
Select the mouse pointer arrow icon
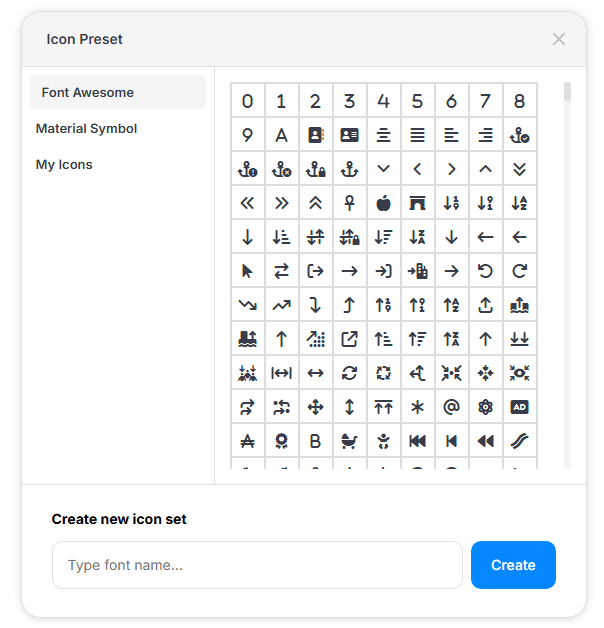pos(247,271)
